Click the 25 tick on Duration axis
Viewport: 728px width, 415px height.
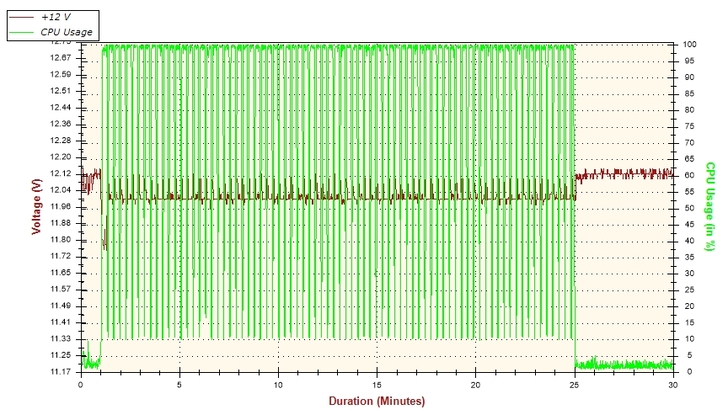pyautogui.click(x=574, y=385)
